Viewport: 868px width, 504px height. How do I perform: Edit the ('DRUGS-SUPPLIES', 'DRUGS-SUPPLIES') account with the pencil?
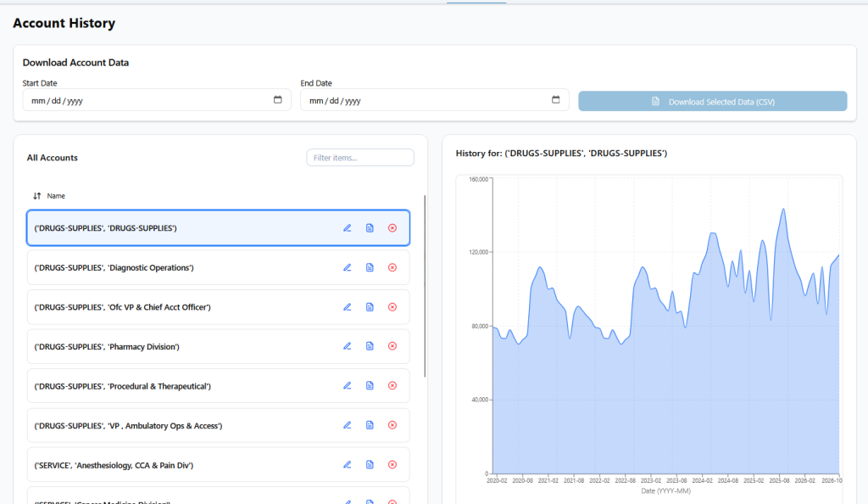pos(347,228)
